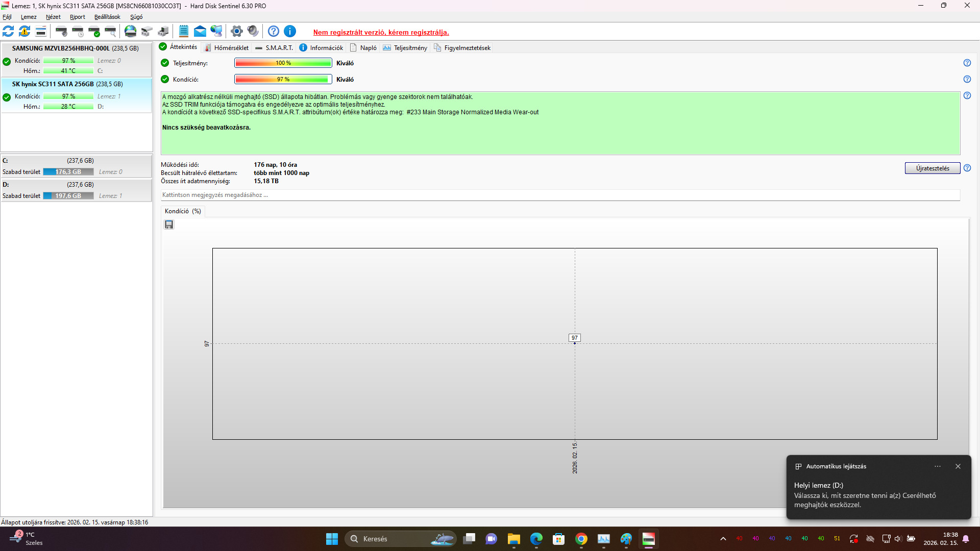The height and width of the screenshot is (551, 980).
Task: Click the Újratesztelés button
Action: (932, 168)
